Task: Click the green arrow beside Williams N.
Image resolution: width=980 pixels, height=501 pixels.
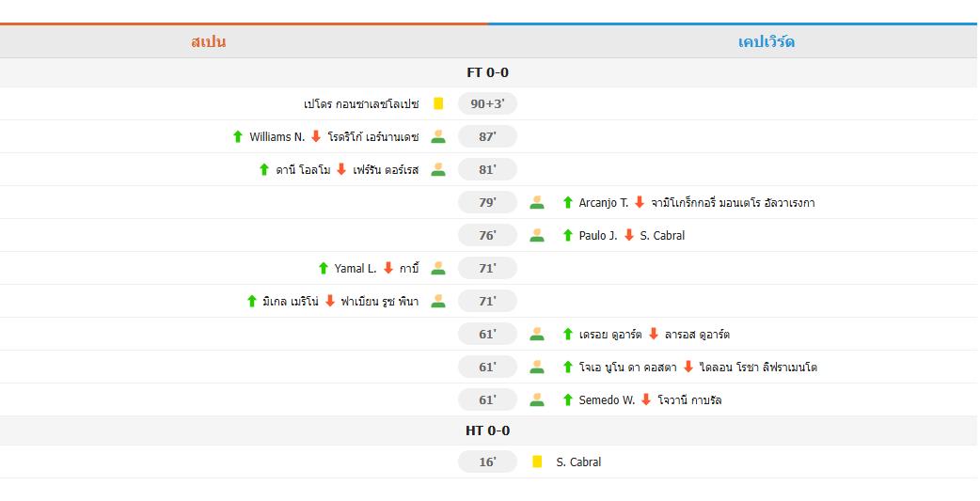Action: tap(238, 136)
